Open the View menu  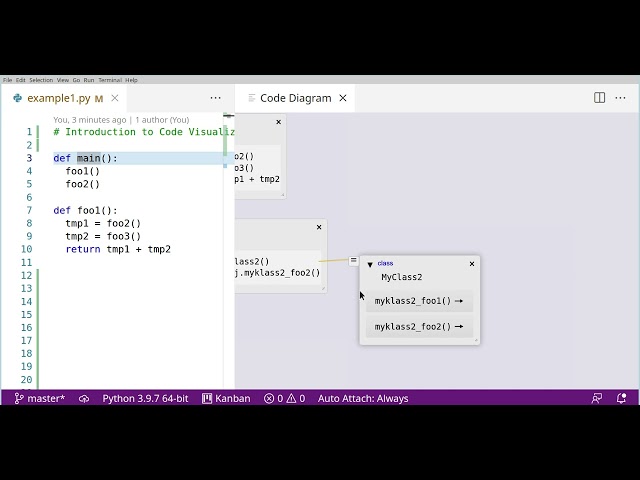tap(62, 80)
